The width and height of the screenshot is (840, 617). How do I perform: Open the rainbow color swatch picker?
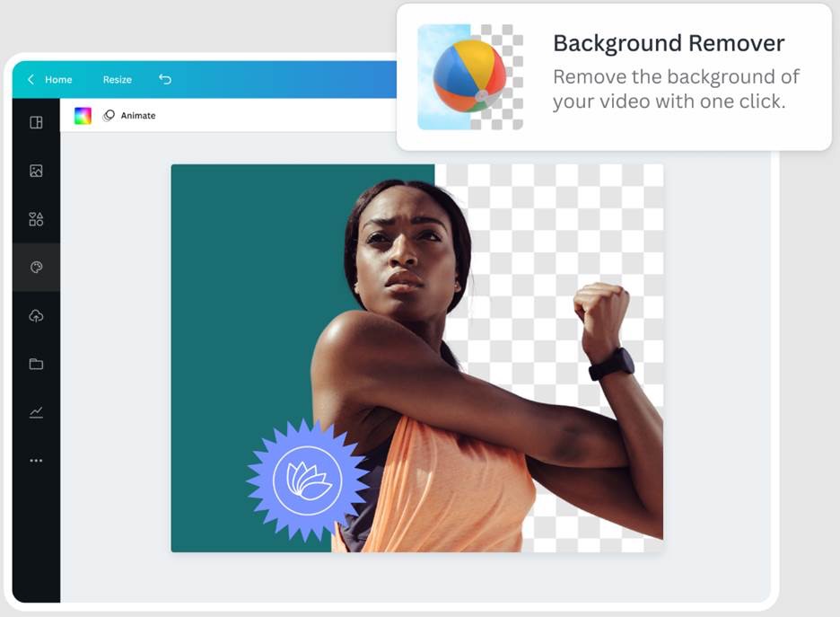pyautogui.click(x=83, y=115)
